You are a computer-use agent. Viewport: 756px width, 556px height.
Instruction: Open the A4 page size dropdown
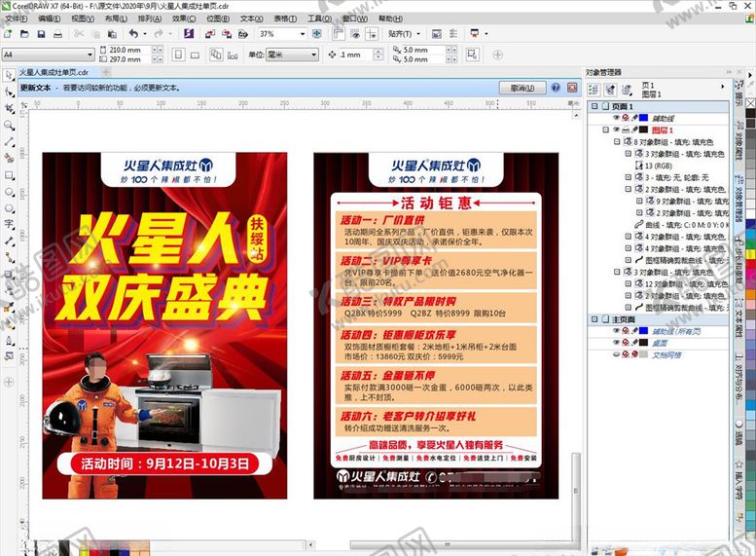click(x=90, y=55)
